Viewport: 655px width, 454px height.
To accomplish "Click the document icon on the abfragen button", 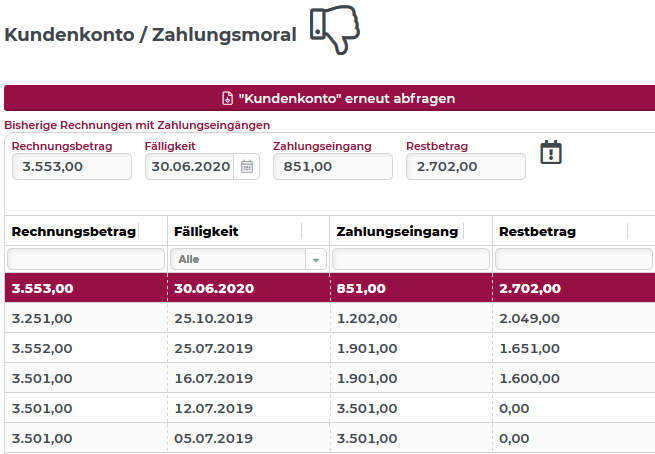I will pos(227,99).
